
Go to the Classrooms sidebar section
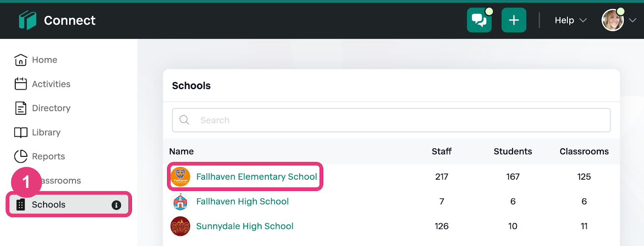[60, 180]
